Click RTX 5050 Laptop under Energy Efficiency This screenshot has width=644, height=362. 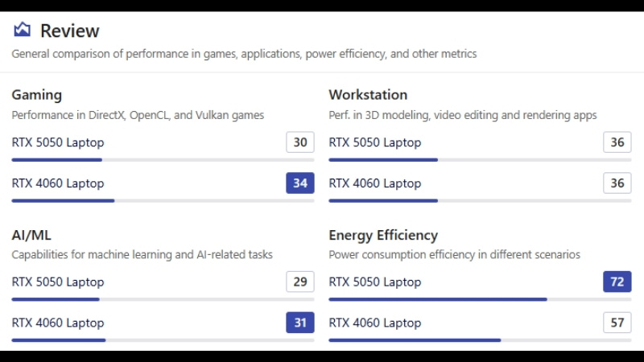375,282
